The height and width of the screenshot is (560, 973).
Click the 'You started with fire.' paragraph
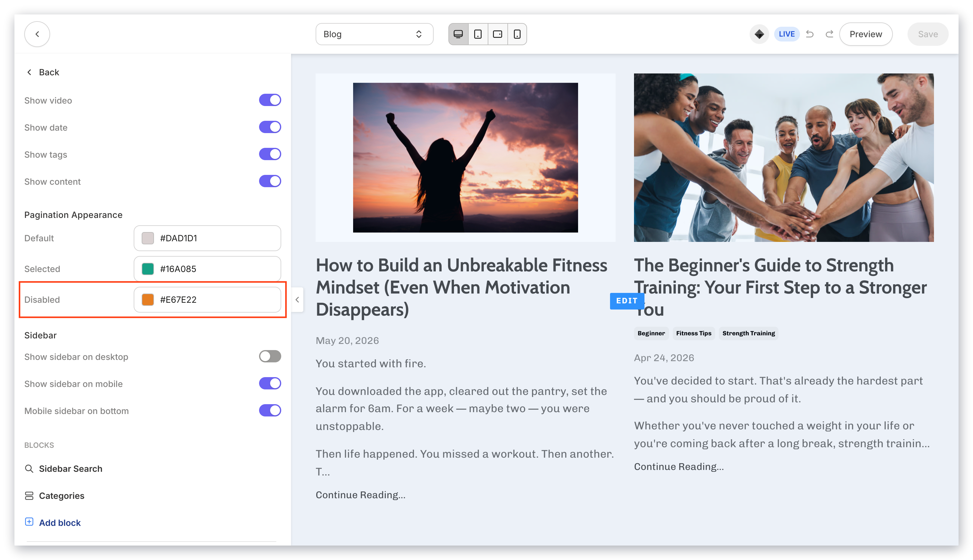[x=371, y=364]
